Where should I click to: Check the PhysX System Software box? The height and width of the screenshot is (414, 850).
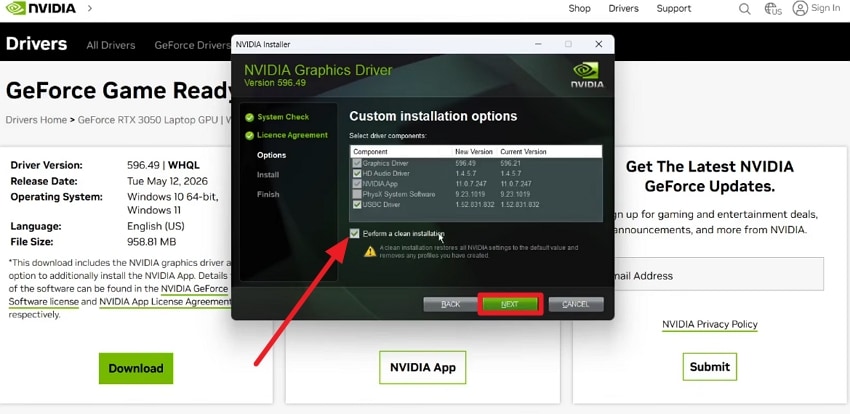point(357,194)
